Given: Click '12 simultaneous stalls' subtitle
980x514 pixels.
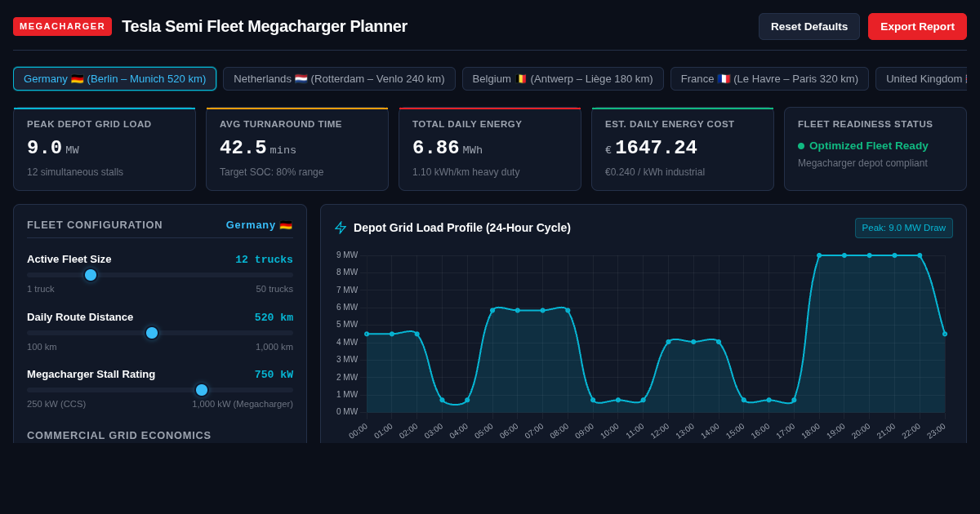Looking at the screenshot, I should click(75, 172).
